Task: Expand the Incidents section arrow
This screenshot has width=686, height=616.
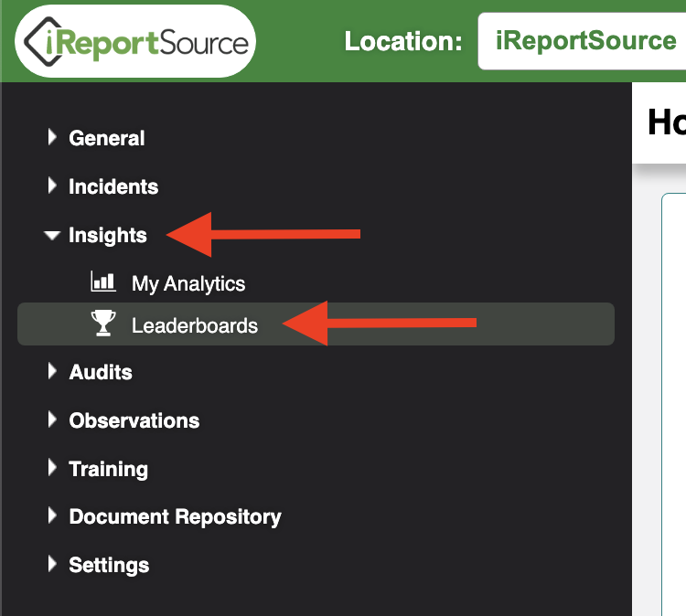Action: (52, 186)
